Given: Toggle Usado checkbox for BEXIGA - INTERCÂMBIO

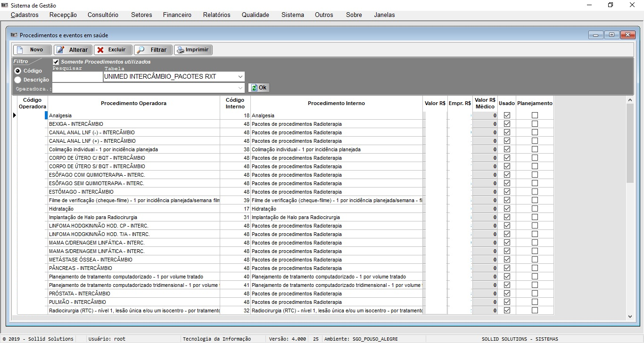Looking at the screenshot, I should [507, 124].
